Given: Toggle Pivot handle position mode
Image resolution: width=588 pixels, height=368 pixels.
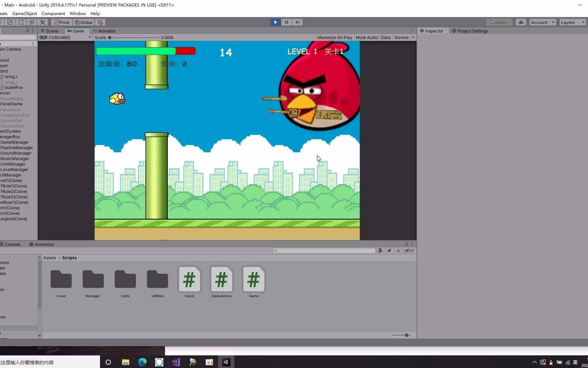Looking at the screenshot, I should 62,22.
